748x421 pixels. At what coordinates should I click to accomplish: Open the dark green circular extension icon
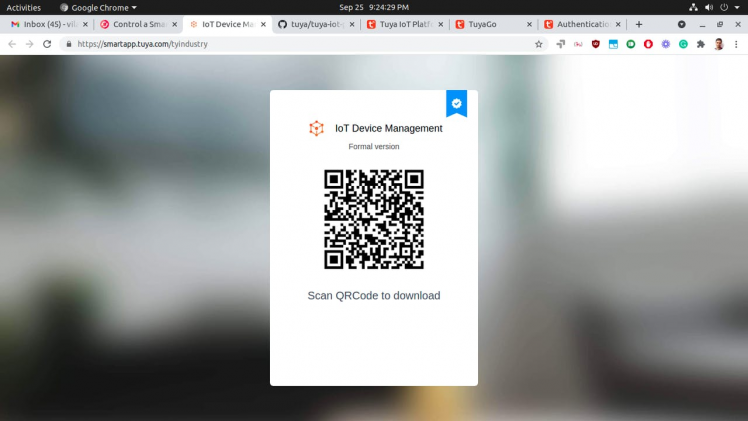click(631, 44)
